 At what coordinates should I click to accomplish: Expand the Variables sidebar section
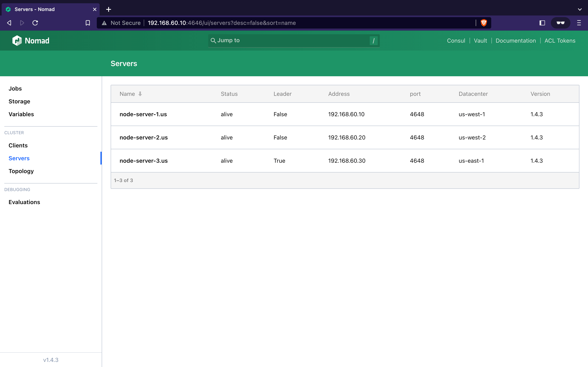tap(21, 114)
